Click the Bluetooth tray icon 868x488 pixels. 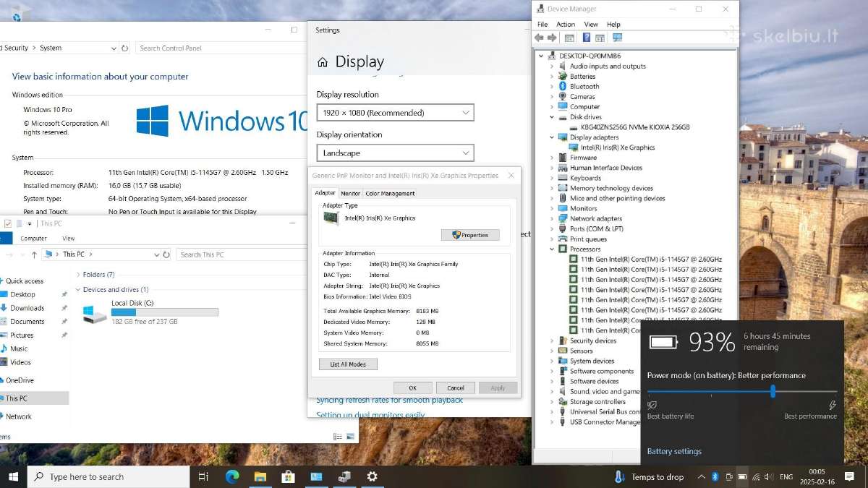[x=715, y=476]
